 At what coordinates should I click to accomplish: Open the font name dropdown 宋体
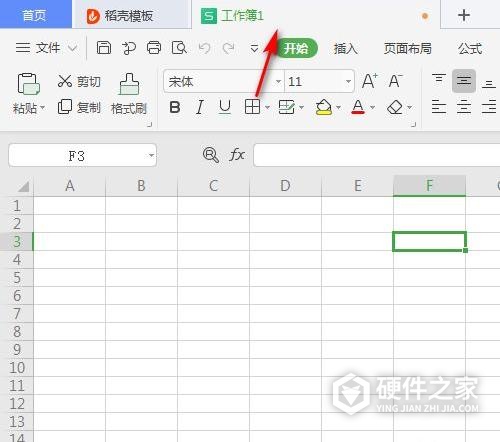coord(278,81)
